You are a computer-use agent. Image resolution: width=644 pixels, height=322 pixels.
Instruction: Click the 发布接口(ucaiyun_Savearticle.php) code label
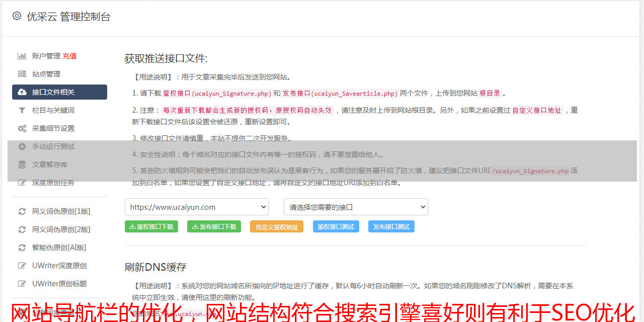point(340,94)
